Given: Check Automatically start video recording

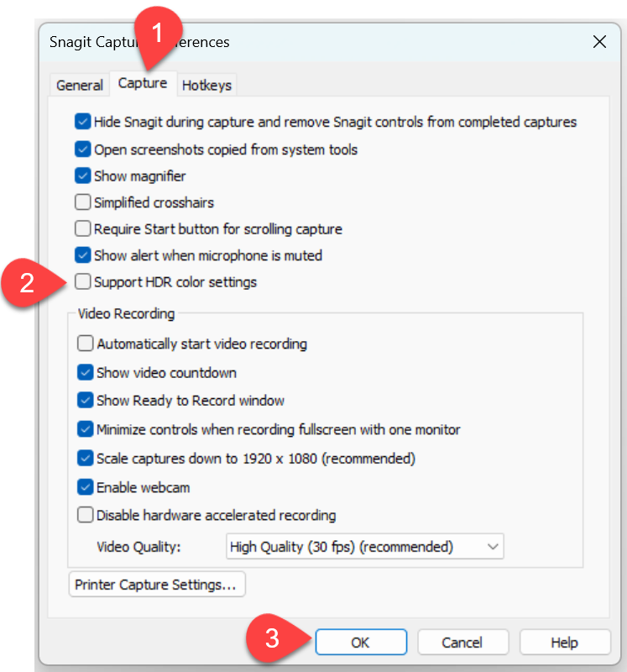Looking at the screenshot, I should (x=85, y=344).
